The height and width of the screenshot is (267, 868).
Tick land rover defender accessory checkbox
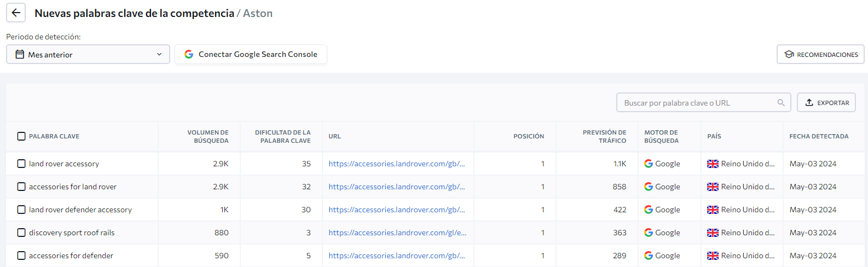[x=21, y=210]
